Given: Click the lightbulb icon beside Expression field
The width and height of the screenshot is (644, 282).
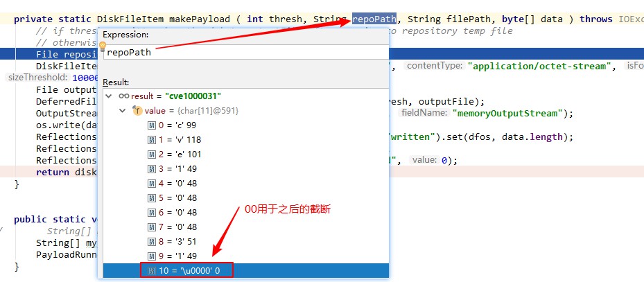Looking at the screenshot, I should (x=103, y=49).
